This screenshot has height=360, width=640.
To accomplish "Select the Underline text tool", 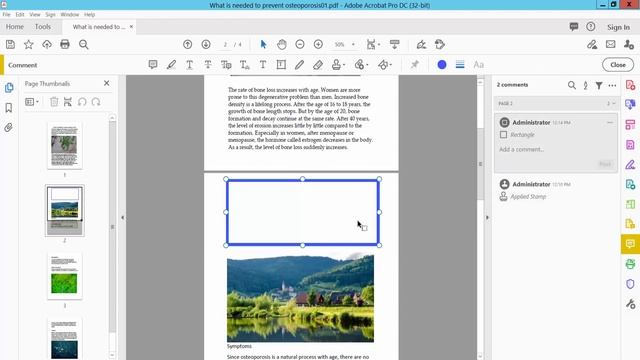I will 189,65.
